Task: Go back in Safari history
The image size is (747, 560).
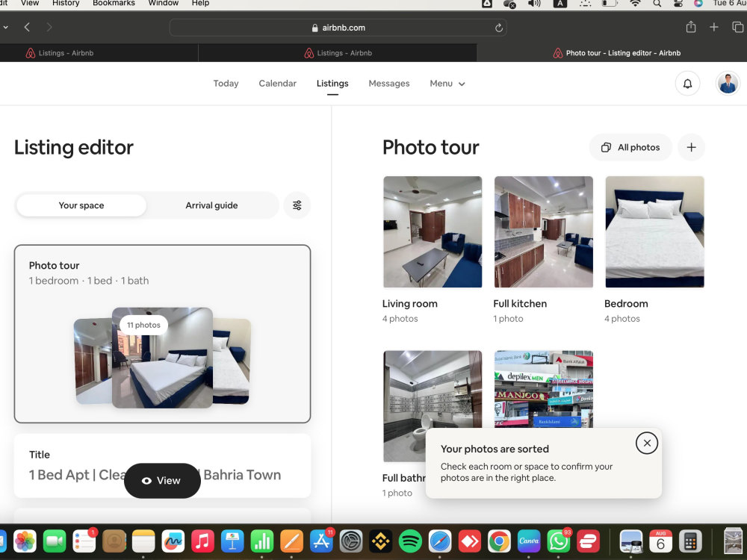Action: coord(27,27)
